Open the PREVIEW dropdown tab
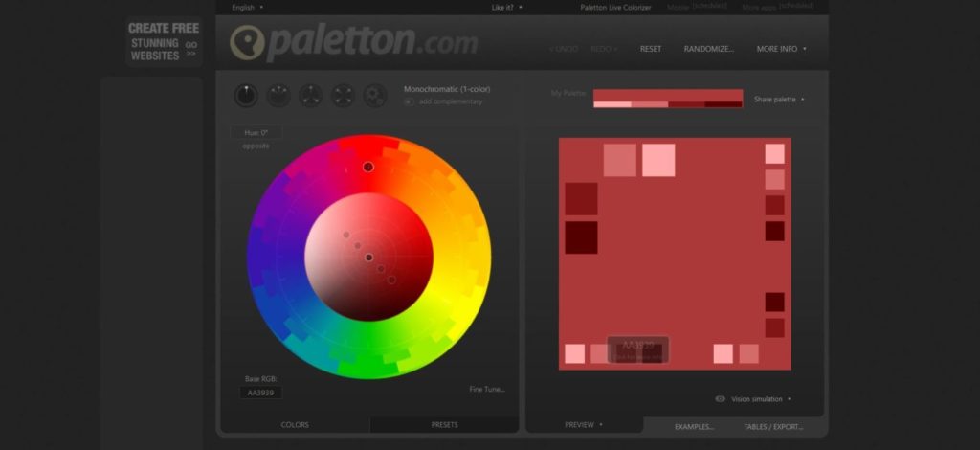980x450 pixels. pos(584,425)
